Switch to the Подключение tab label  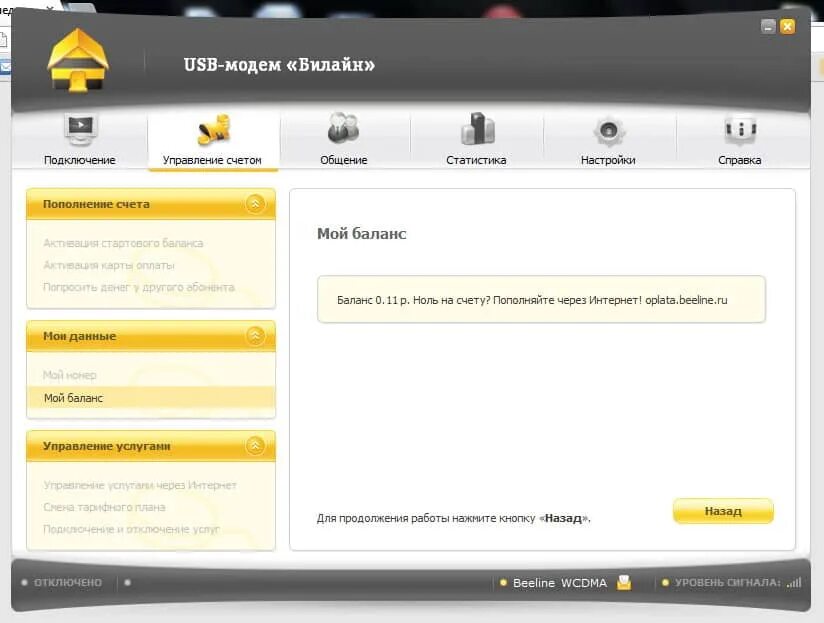(80, 160)
